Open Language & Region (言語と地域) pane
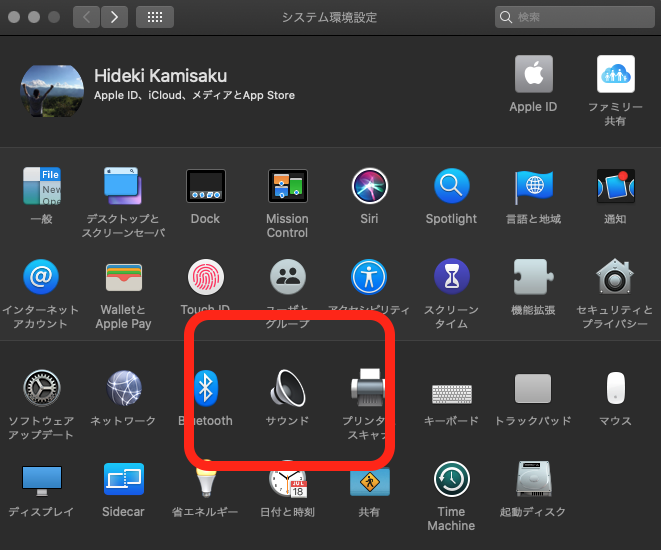Image resolution: width=661 pixels, height=550 pixels. pyautogui.click(x=533, y=187)
